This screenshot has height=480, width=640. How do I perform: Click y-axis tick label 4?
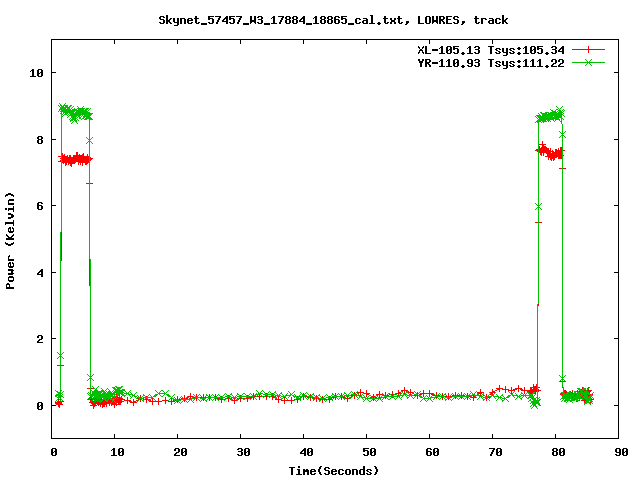40,273
